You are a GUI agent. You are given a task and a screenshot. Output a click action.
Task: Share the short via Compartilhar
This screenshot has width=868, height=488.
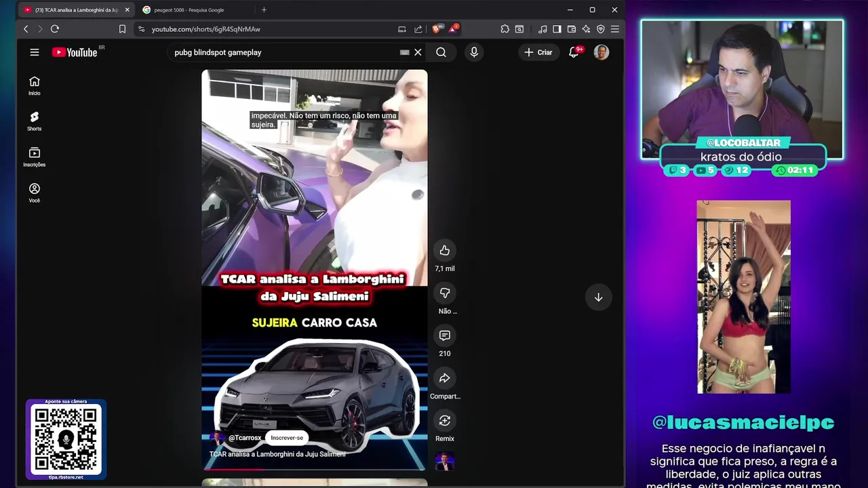445,378
